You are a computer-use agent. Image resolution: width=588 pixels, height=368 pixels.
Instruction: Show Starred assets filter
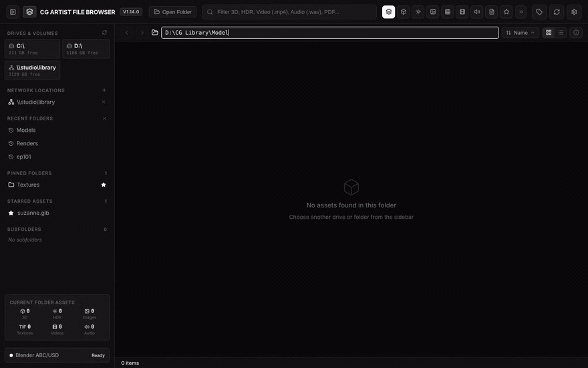506,12
